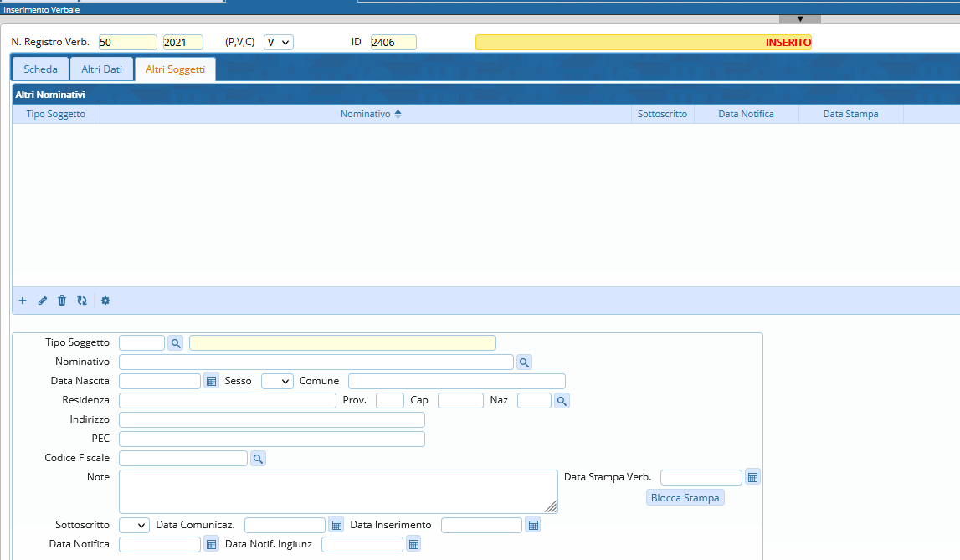Image resolution: width=960 pixels, height=560 pixels.
Task: Switch to the Scheda tab
Action: click(41, 69)
